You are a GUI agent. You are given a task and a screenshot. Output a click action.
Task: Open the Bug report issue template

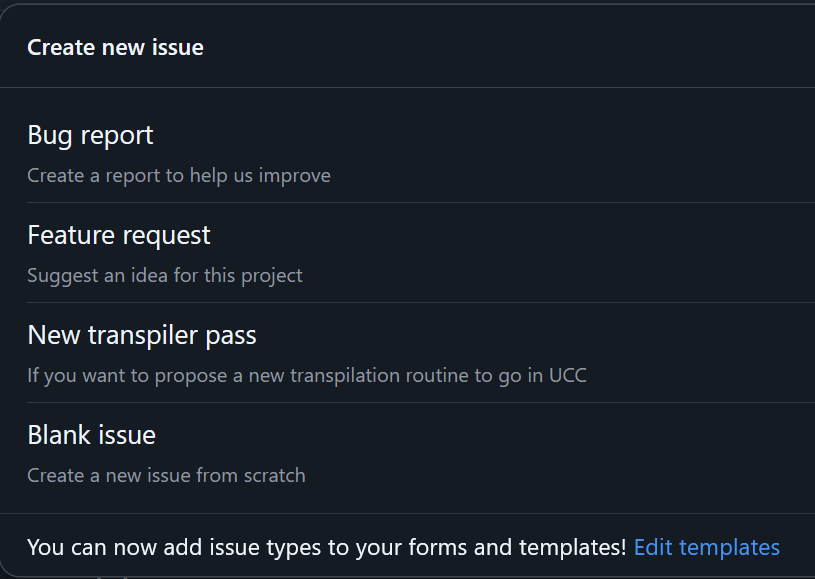pyautogui.click(x=90, y=135)
